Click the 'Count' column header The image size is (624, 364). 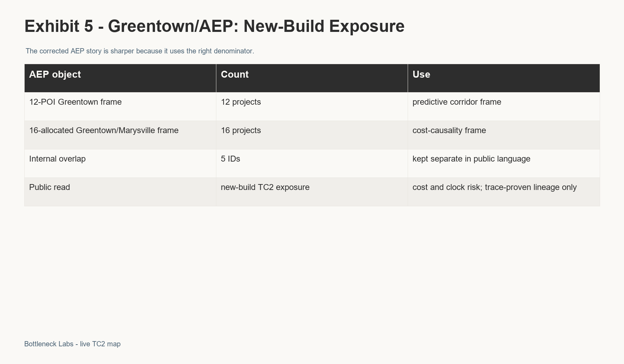tap(312, 78)
